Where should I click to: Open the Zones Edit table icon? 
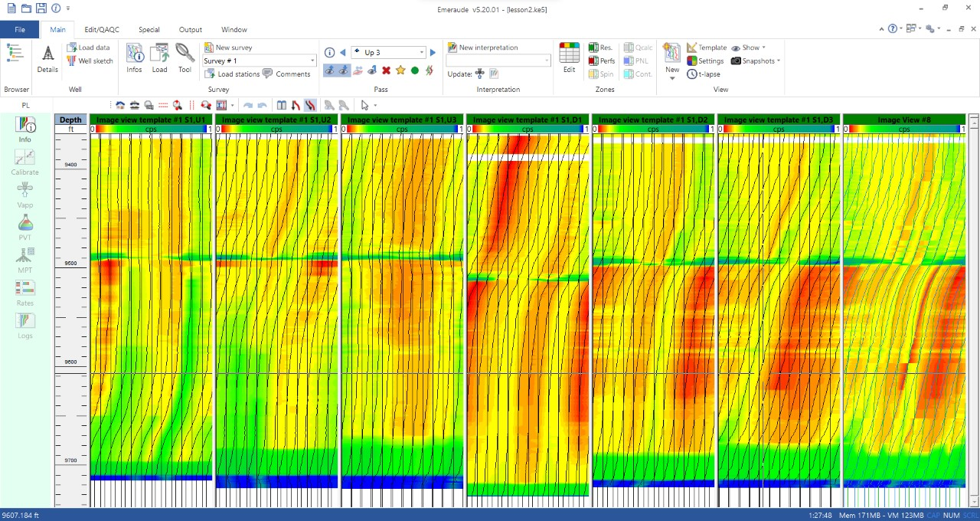click(569, 53)
